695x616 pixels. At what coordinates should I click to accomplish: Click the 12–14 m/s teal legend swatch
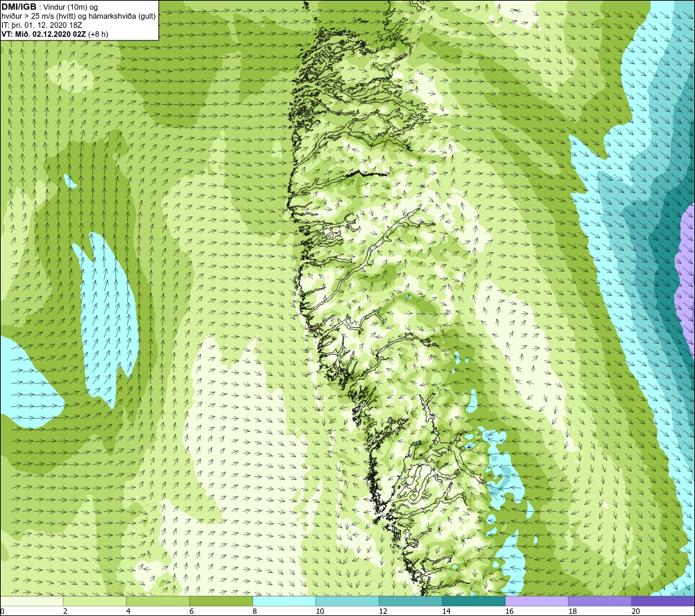(411, 601)
